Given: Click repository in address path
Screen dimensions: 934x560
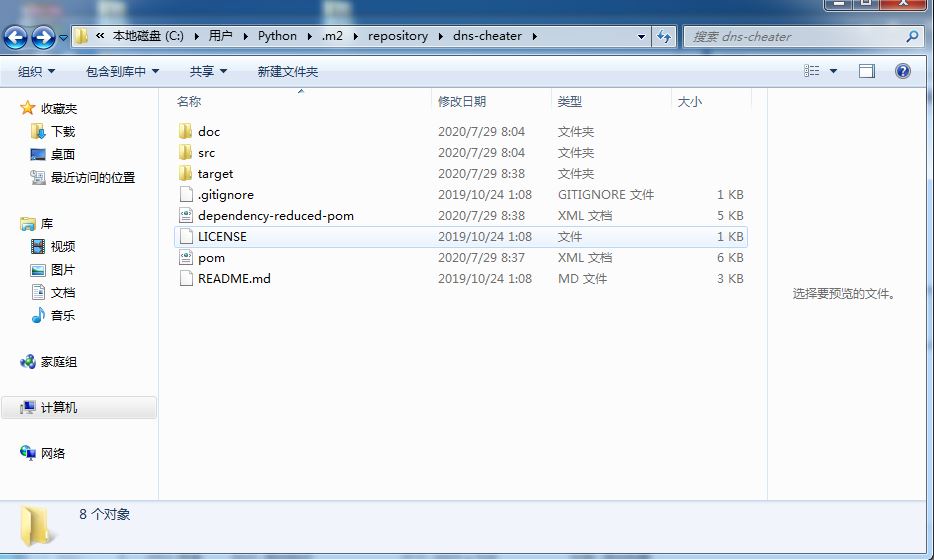Looking at the screenshot, I should 398,36.
